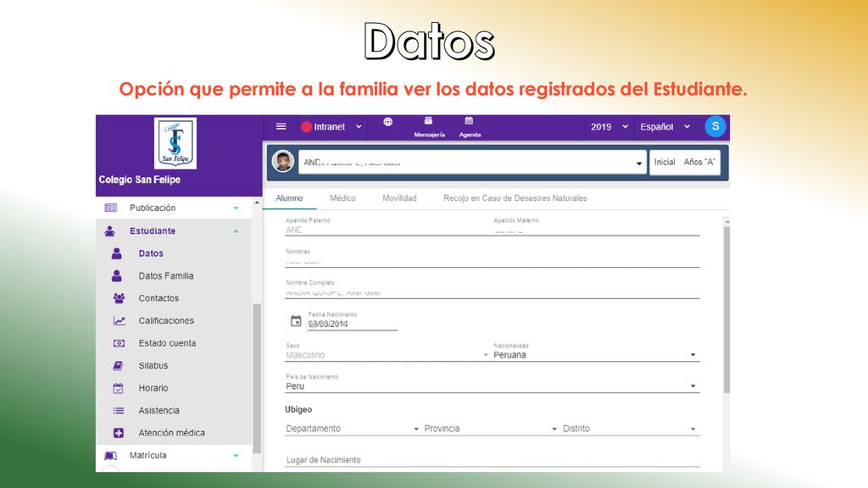The width and height of the screenshot is (868, 488).
Task: Open the Departamento dropdown
Action: coord(353,429)
